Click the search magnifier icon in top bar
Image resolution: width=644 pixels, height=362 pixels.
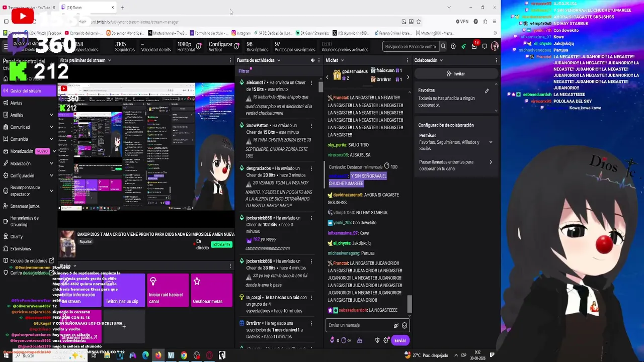[443, 47]
